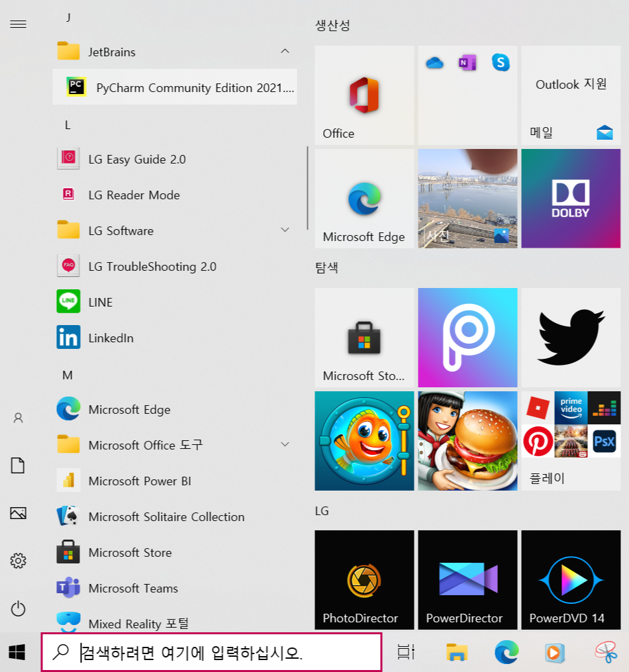Screen dimensions: 629x672
Task: Open the 사진 photos tile
Action: tap(467, 199)
